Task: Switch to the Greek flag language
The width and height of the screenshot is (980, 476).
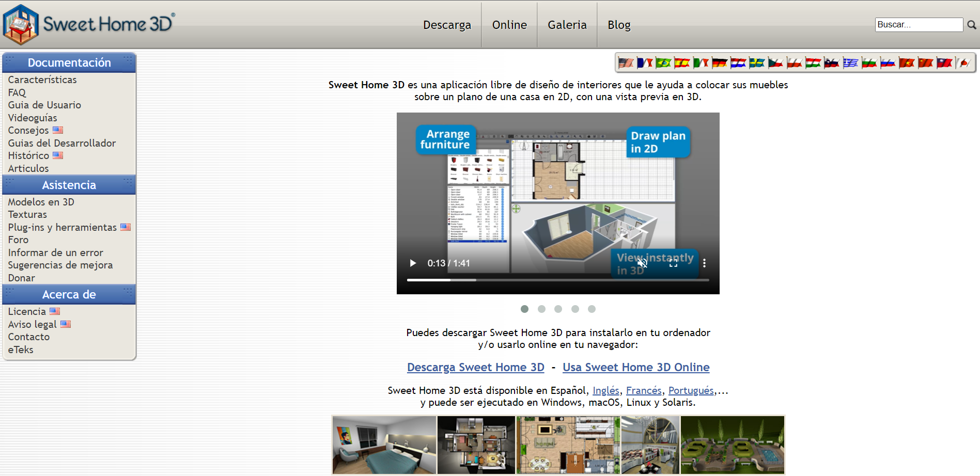Action: 850,63
